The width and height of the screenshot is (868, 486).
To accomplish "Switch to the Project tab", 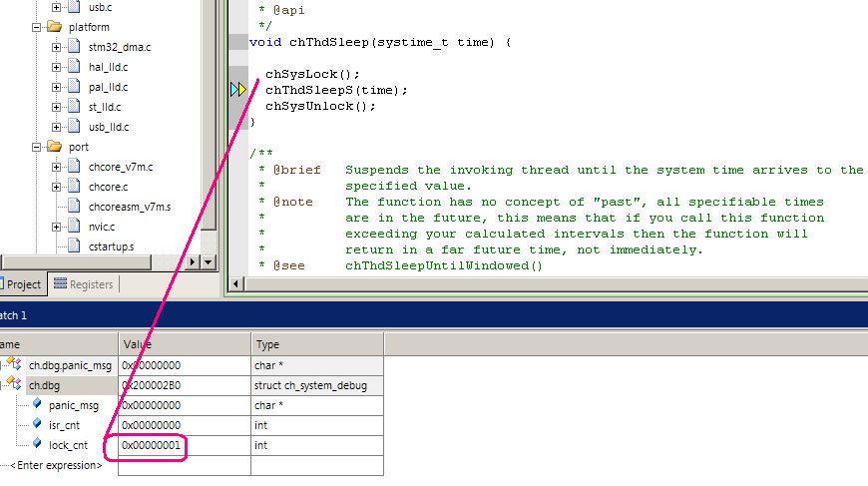I will tap(22, 284).
